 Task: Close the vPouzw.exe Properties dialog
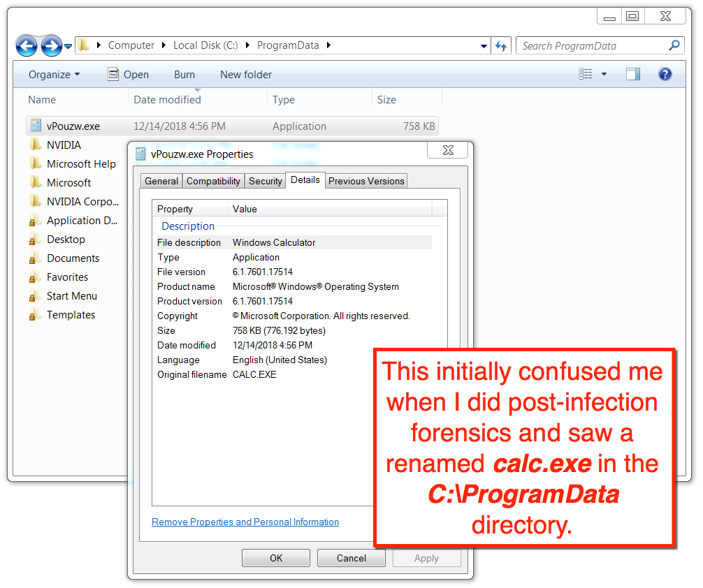447,150
